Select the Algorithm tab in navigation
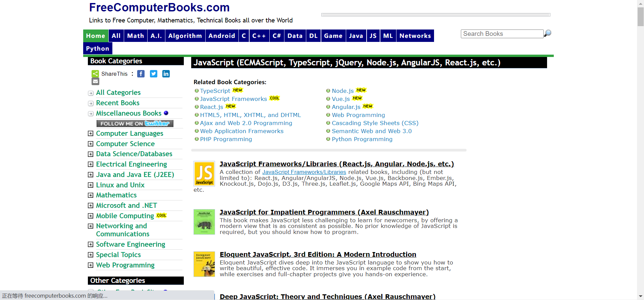The width and height of the screenshot is (644, 300). coord(185,36)
